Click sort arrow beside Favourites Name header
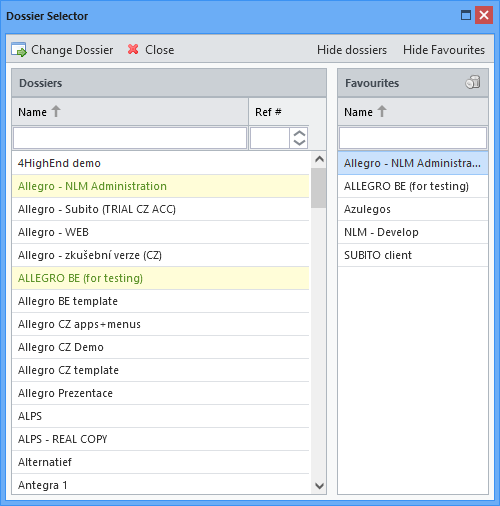Screen dimensions: 500x506 tap(382, 112)
